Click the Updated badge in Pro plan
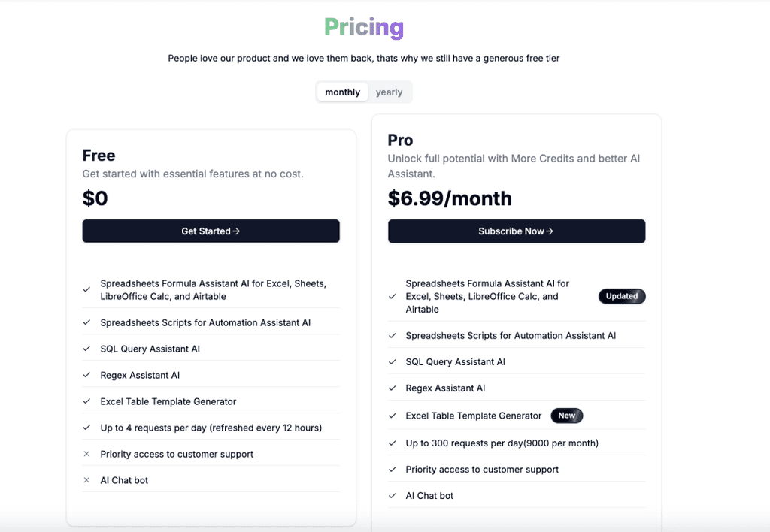770x532 pixels. (622, 296)
